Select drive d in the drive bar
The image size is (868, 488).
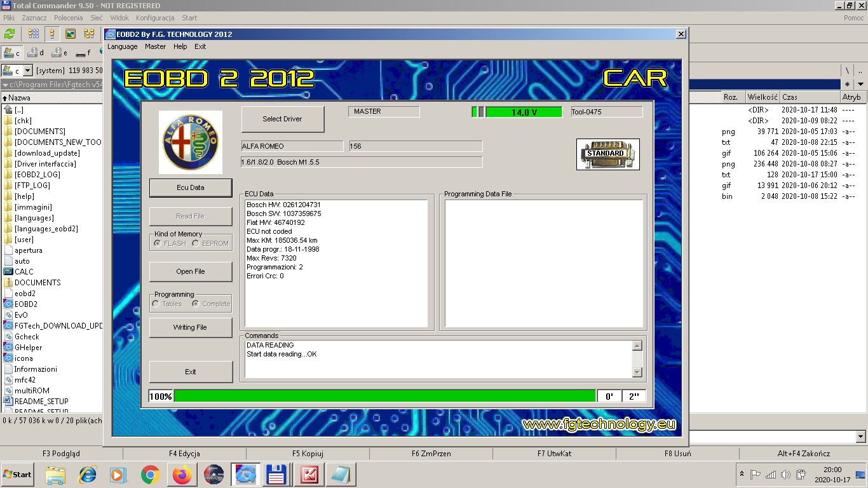click(x=36, y=53)
